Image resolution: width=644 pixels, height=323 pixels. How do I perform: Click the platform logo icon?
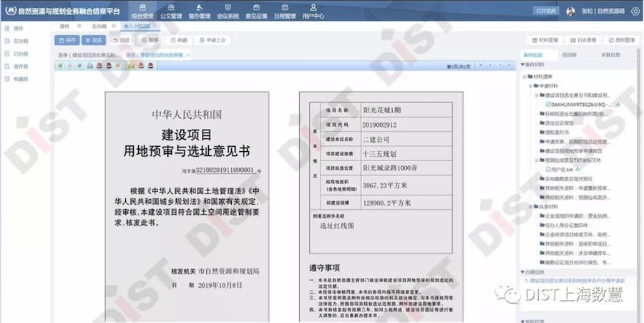[11, 11]
